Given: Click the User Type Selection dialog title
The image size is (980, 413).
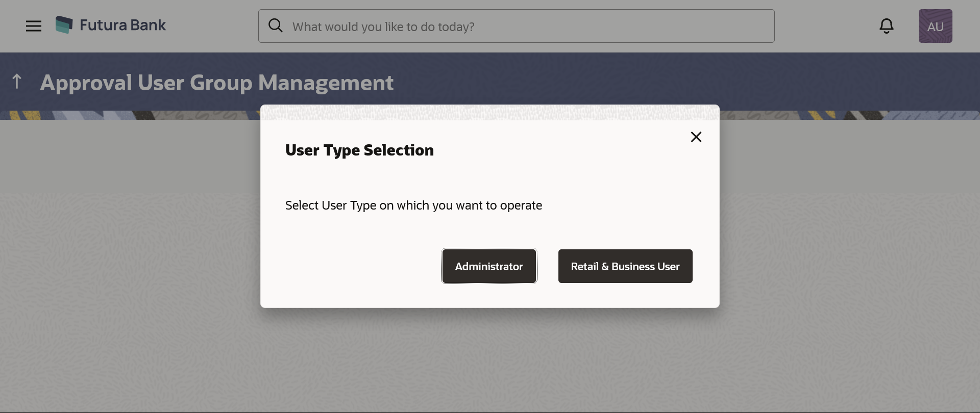Looking at the screenshot, I should [x=359, y=150].
